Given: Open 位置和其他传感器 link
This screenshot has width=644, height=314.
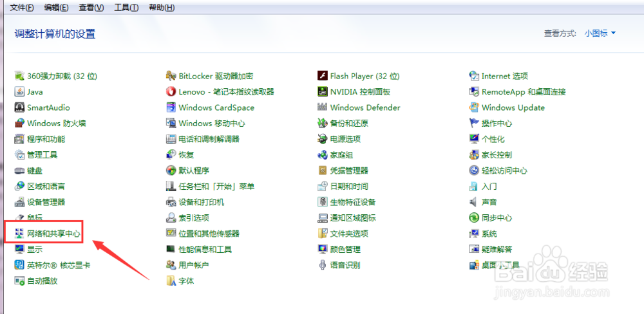Looking at the screenshot, I should click(x=209, y=234).
